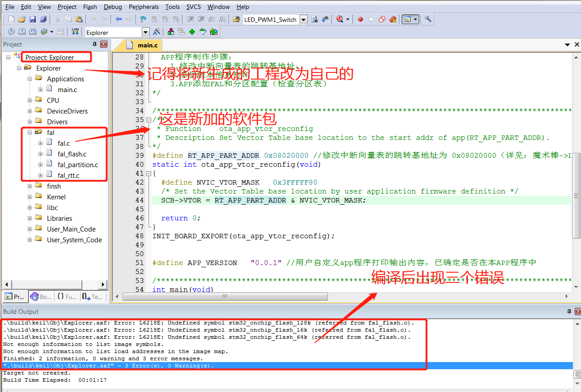The width and height of the screenshot is (581, 392).
Task: Select fal_flash.c in project tree
Action: click(72, 154)
